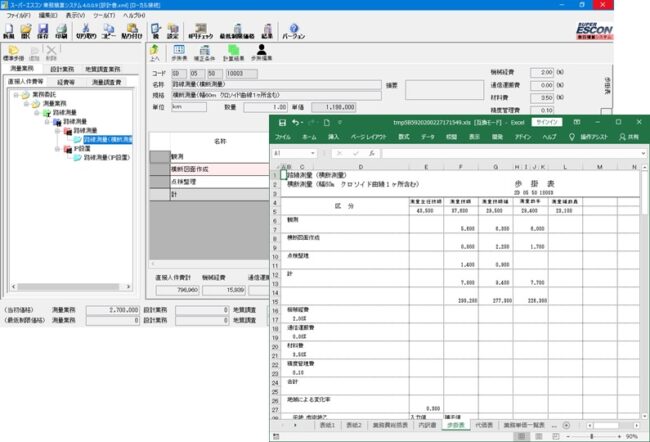The width and height of the screenshot is (650, 442).
Task: Click the 機械経費 field showing 2.00
Action: click(x=542, y=72)
